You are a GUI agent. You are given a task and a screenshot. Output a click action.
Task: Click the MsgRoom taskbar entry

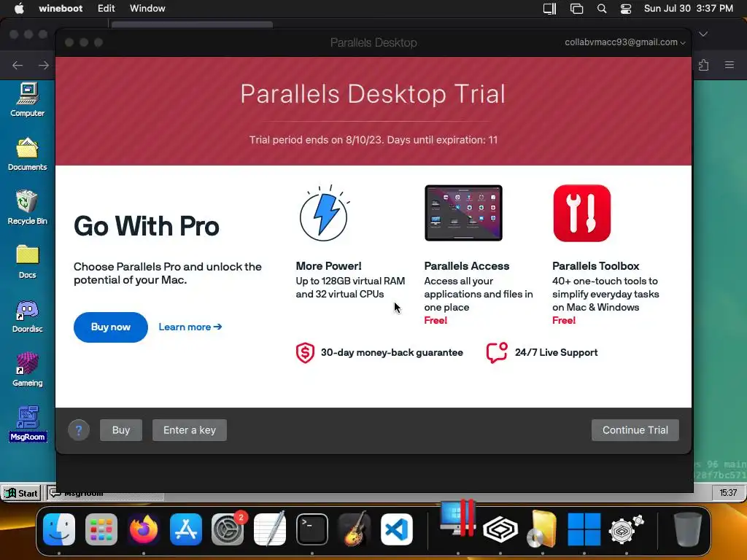pos(106,494)
